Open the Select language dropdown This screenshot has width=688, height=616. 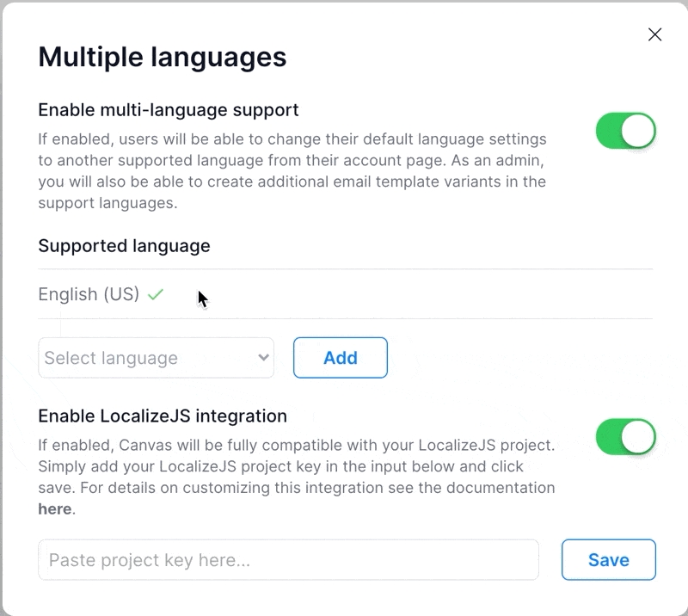point(156,358)
